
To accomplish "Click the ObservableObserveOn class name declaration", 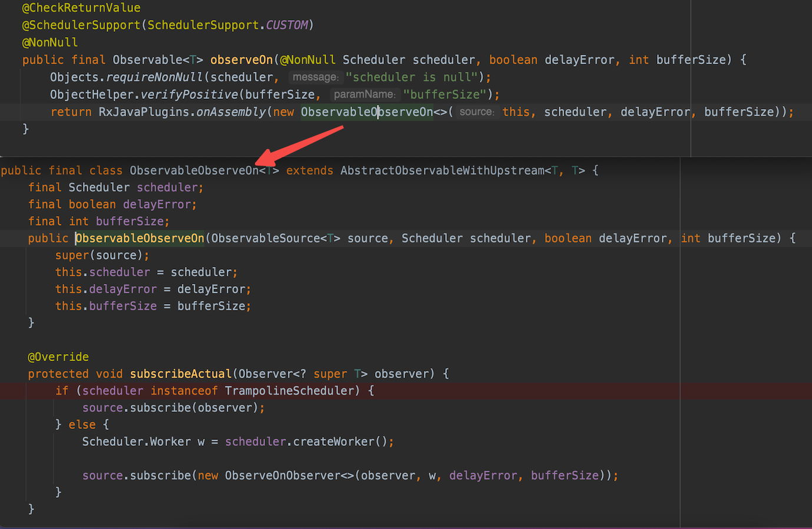I will 194,170.
